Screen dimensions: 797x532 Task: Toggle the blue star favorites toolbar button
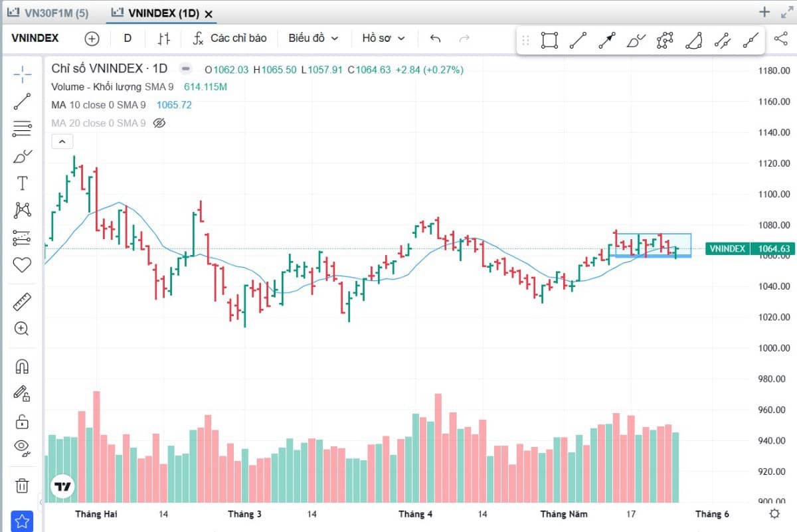(x=22, y=521)
